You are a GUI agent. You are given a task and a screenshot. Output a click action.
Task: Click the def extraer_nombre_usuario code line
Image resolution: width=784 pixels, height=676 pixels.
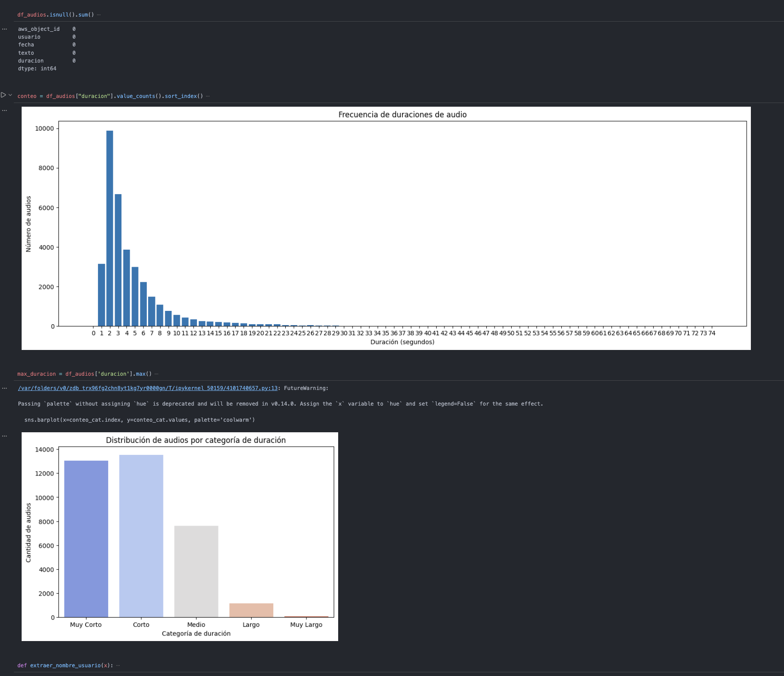[64, 665]
